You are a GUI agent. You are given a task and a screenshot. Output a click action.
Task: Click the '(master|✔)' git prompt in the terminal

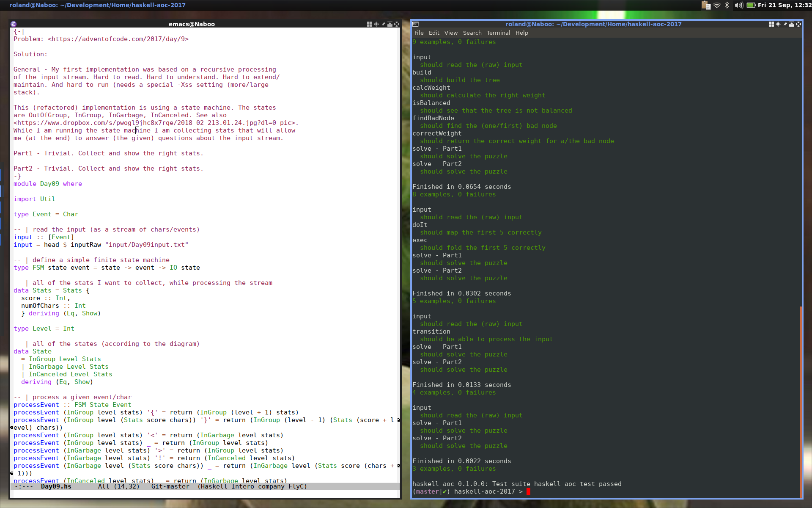pyautogui.click(x=431, y=491)
